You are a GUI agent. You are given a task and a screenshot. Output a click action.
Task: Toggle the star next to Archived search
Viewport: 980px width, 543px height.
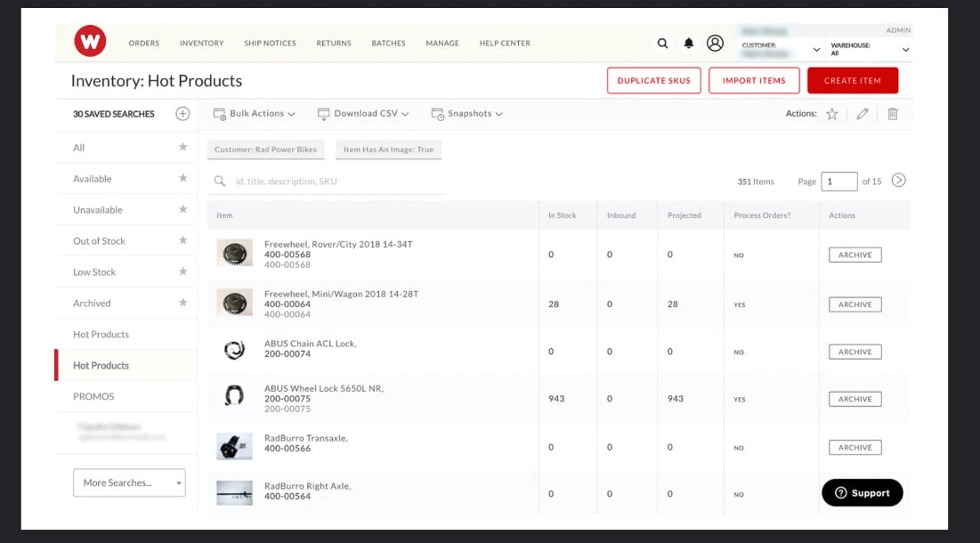pyautogui.click(x=182, y=303)
